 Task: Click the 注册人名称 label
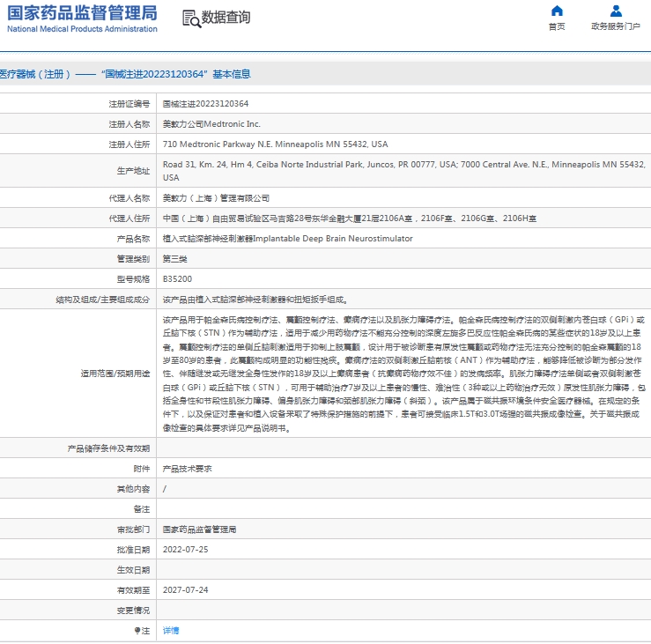tap(129, 124)
